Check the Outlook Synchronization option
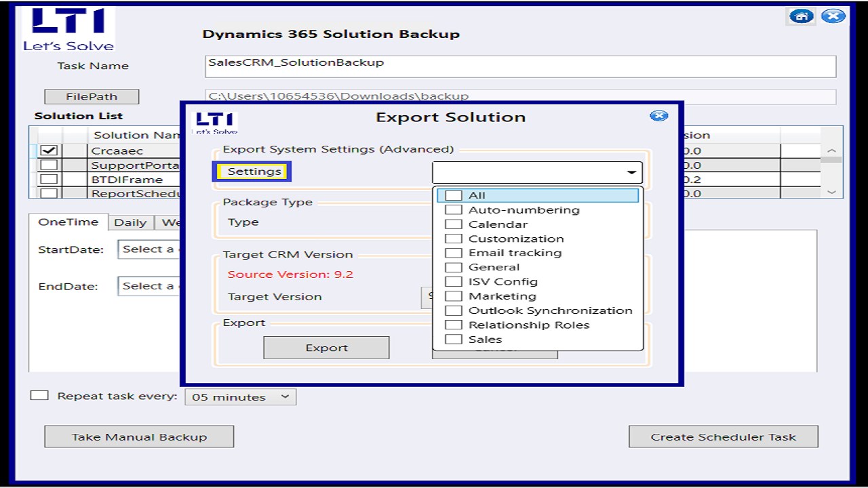The height and width of the screenshot is (488, 868). 454,310
